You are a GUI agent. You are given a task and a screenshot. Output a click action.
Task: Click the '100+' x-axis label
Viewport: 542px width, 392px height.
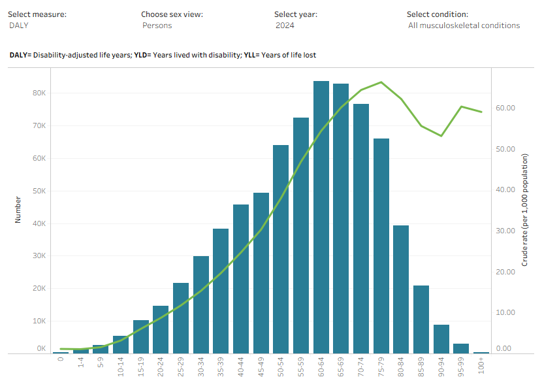481,366
